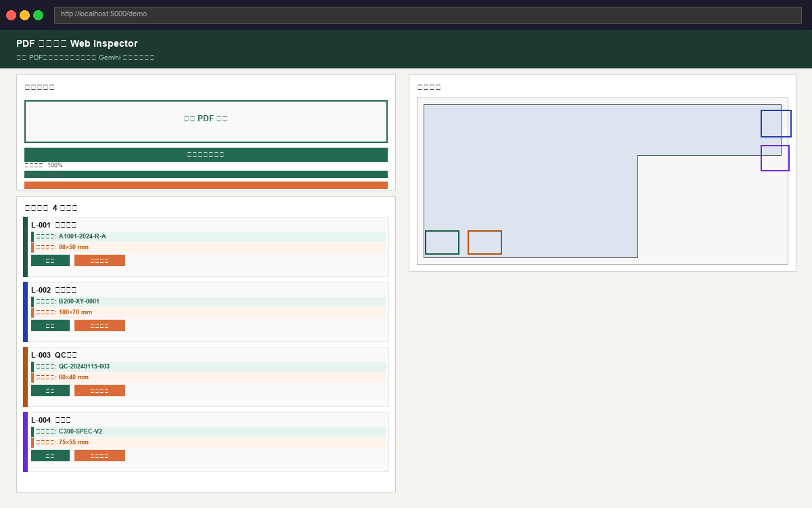This screenshot has height=508, width=812.
Task: Click the wide orange bar in the upload panel
Action: pos(206,185)
